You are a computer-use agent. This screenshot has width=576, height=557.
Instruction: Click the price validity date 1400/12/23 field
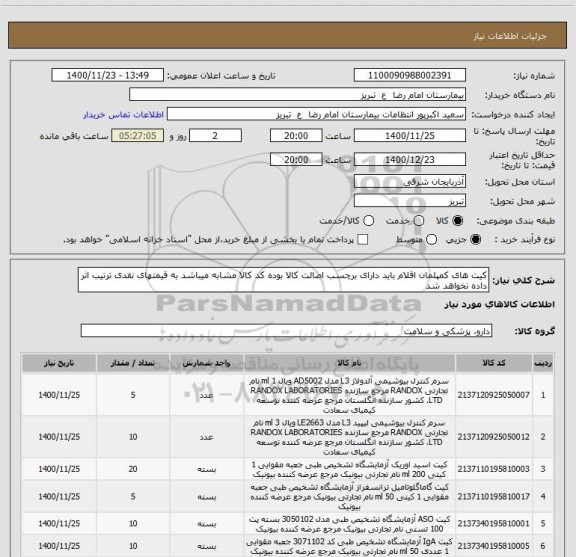point(410,159)
